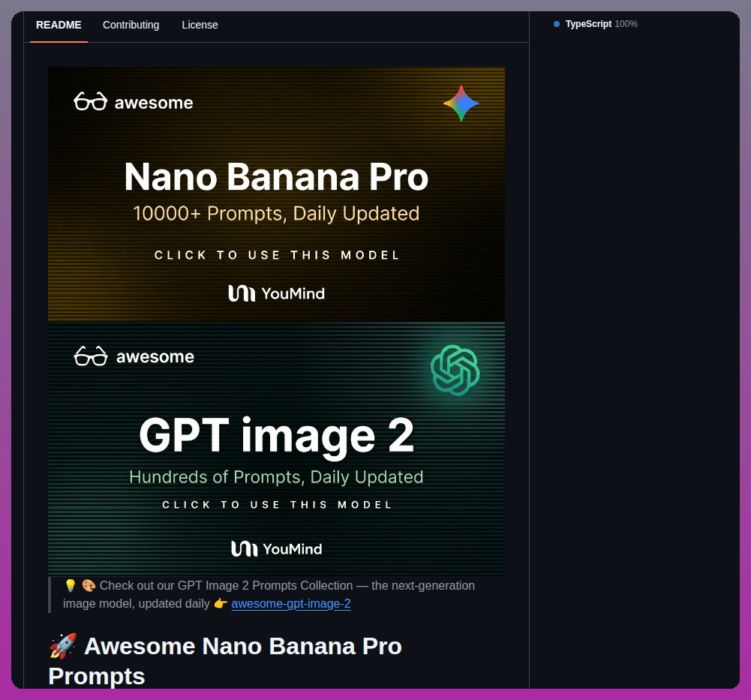751x700 pixels.
Task: Click the 'Nano Banana Pro' banner title
Action: click(276, 177)
